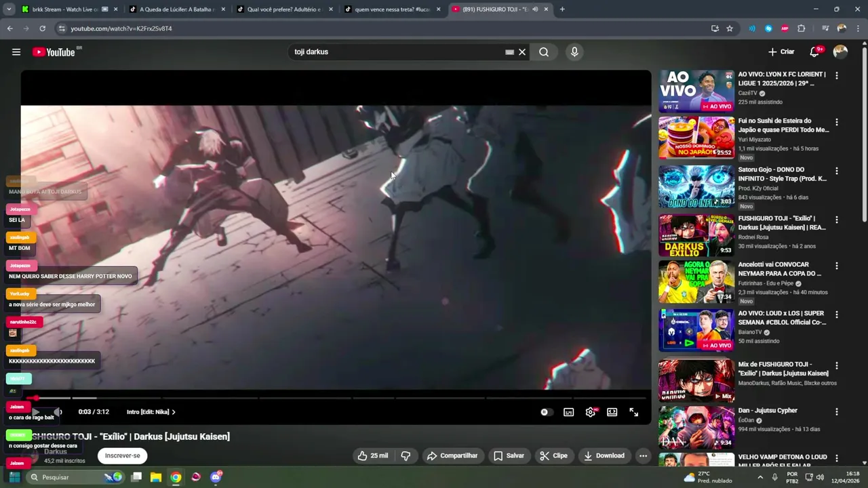Switch to quem vence nessa treta tab
Screen dimensions: 868x488
(x=391, y=9)
